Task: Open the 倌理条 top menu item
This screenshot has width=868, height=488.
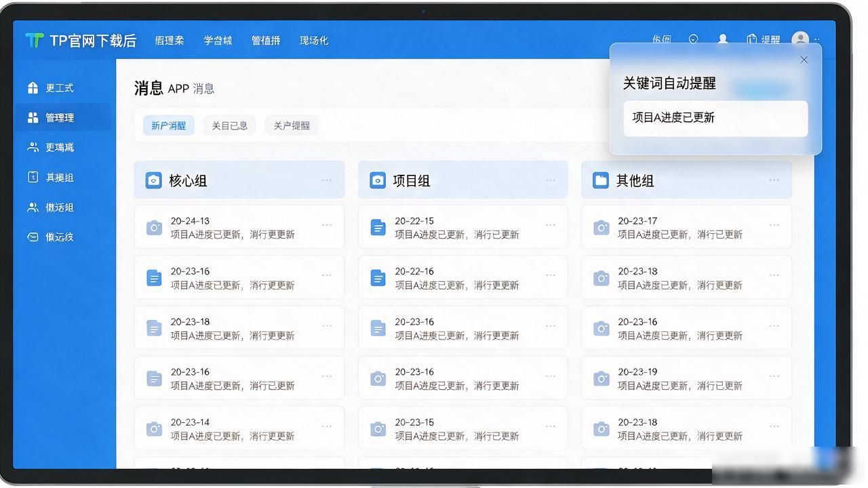Action: coord(170,41)
